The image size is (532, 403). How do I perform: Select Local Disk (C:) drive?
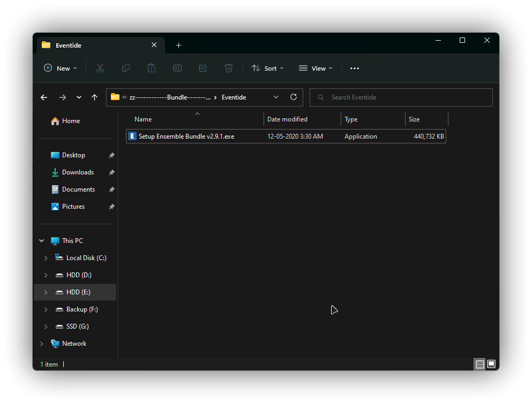pyautogui.click(x=81, y=258)
